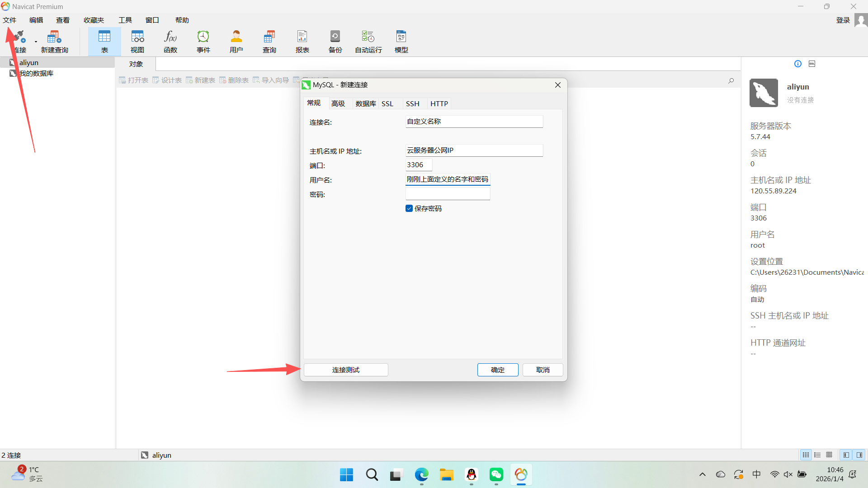The height and width of the screenshot is (488, 868).
Task: Click the Test Connection (连接测试) button
Action: click(x=346, y=370)
